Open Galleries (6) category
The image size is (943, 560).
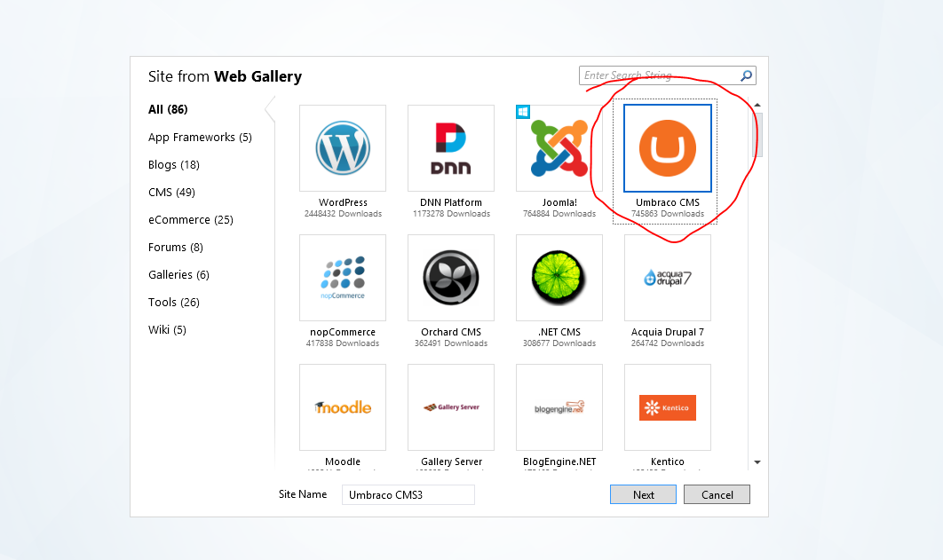click(178, 274)
